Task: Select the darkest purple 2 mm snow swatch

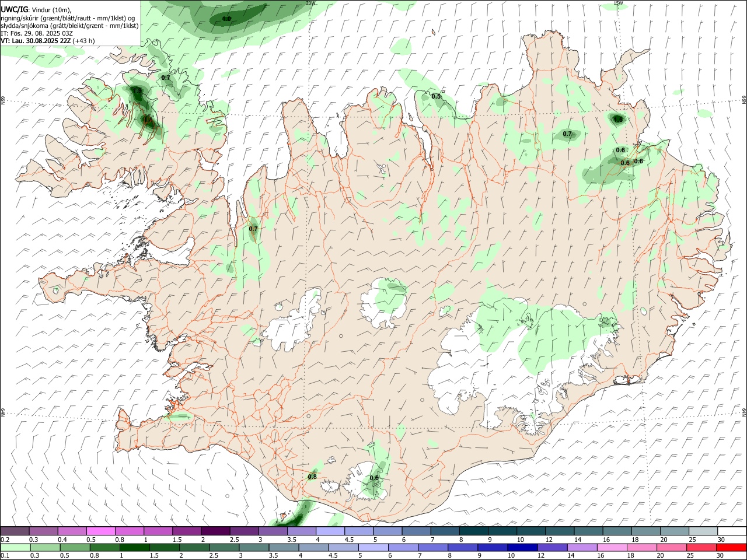Action: [x=215, y=531]
